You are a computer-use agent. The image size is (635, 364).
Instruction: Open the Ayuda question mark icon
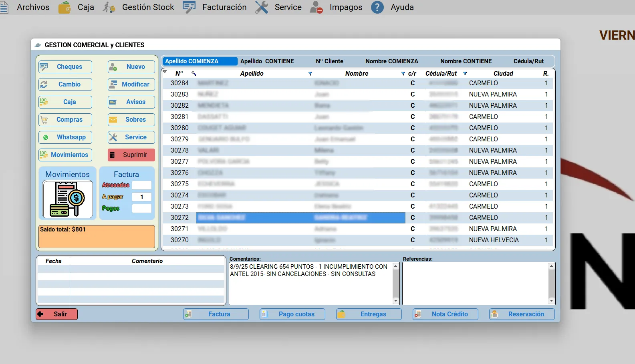click(377, 7)
